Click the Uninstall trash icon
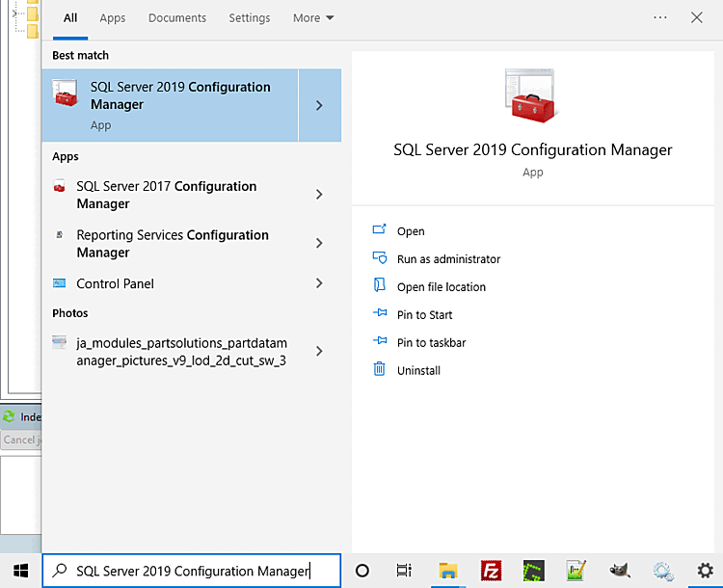This screenshot has height=588, width=723. 379,370
